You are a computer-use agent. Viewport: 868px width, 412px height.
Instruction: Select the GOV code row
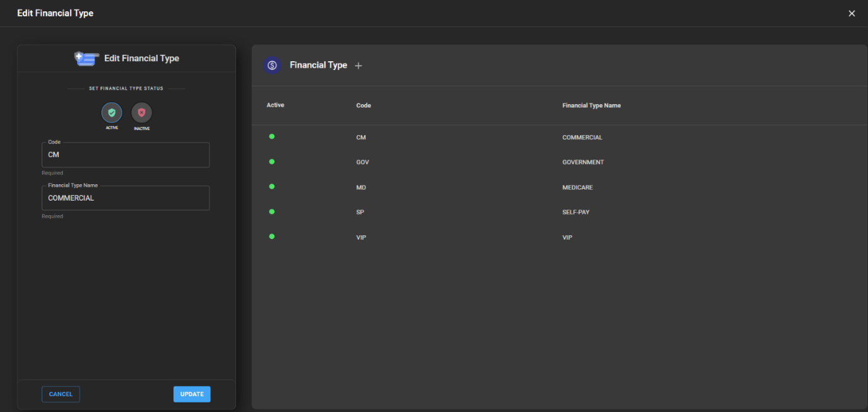click(x=362, y=162)
